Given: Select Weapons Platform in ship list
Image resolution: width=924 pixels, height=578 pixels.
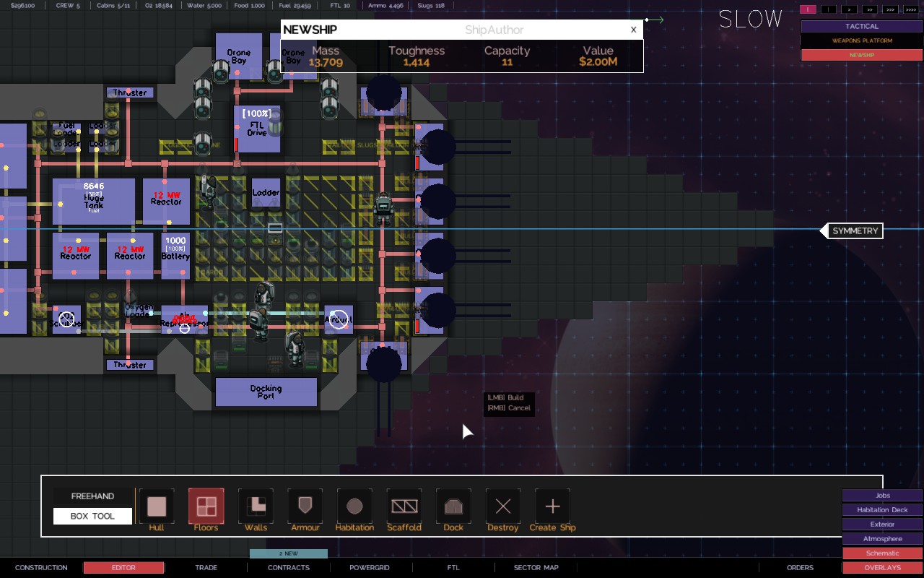Looking at the screenshot, I should tap(862, 40).
